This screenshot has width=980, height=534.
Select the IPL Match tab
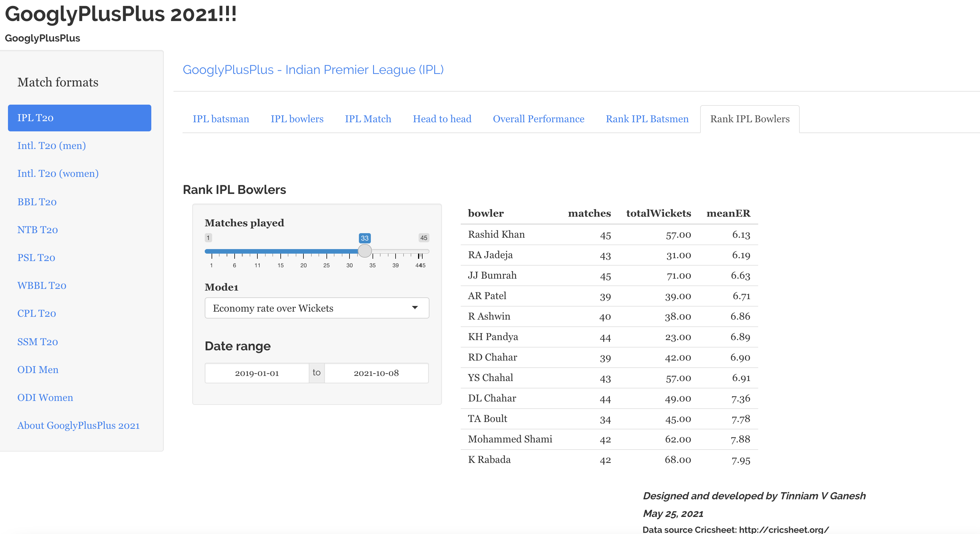point(367,119)
